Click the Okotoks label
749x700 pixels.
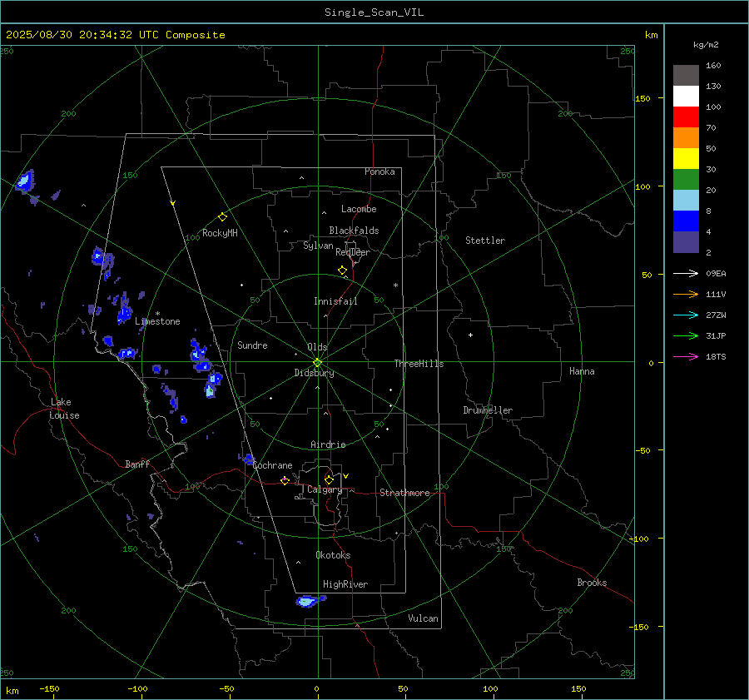point(333,555)
